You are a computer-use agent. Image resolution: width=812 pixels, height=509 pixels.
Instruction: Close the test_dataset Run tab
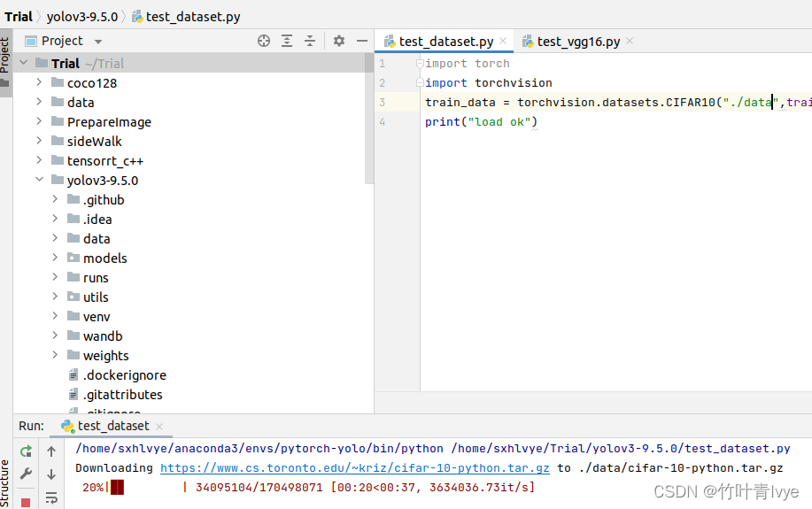(x=159, y=427)
